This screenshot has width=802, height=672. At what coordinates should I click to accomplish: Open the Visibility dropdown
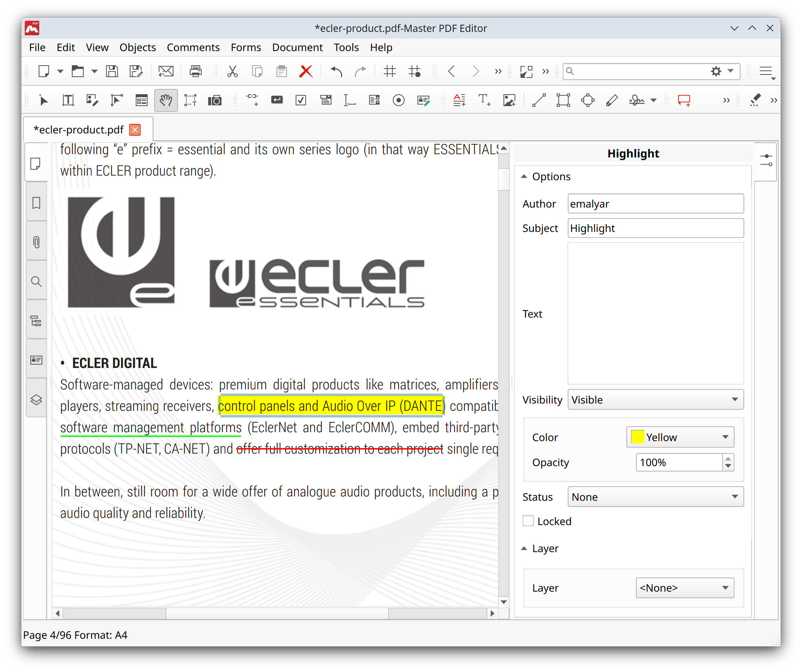[655, 400]
